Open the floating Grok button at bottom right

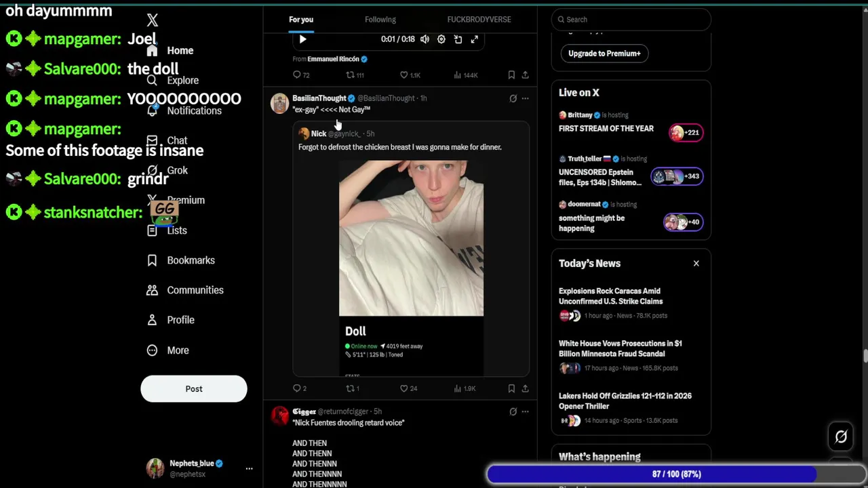pyautogui.click(x=841, y=437)
